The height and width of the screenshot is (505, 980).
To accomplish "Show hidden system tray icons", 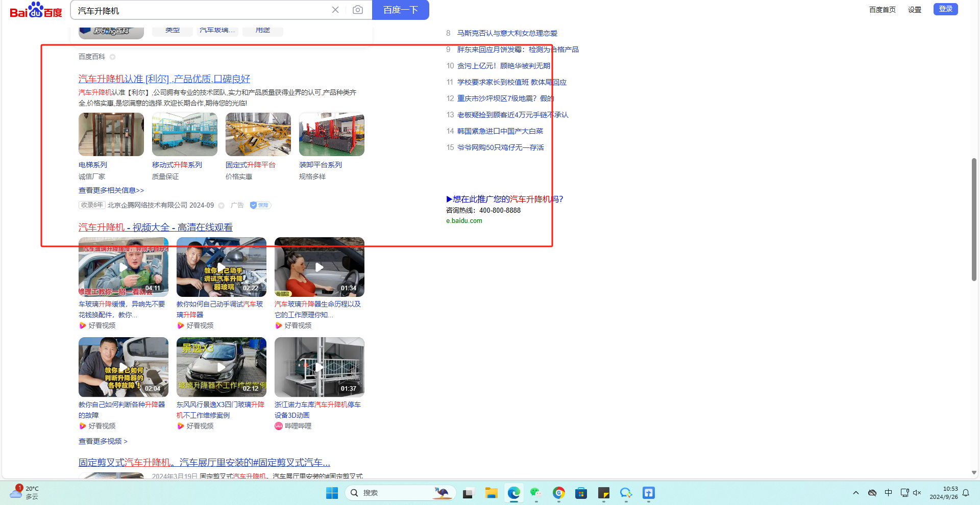I will pos(856,493).
